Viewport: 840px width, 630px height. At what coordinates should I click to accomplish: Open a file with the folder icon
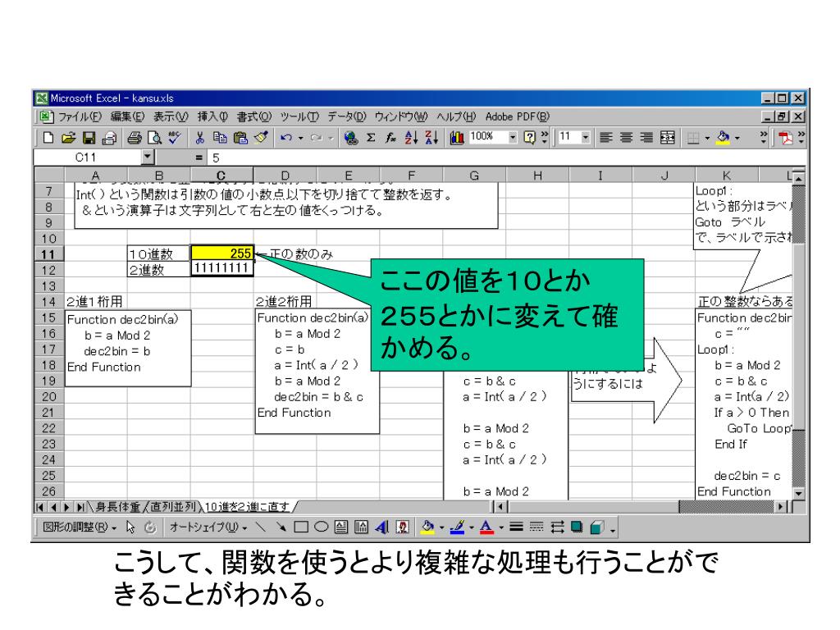tap(69, 138)
